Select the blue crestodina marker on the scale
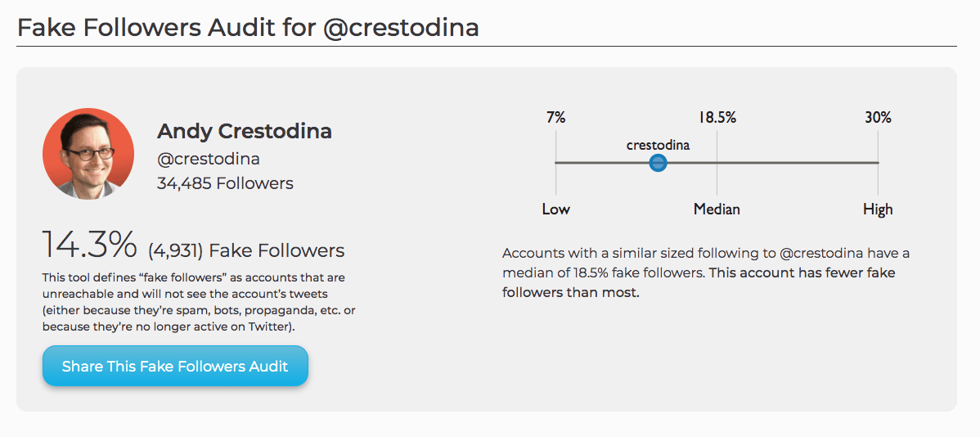 tap(658, 163)
